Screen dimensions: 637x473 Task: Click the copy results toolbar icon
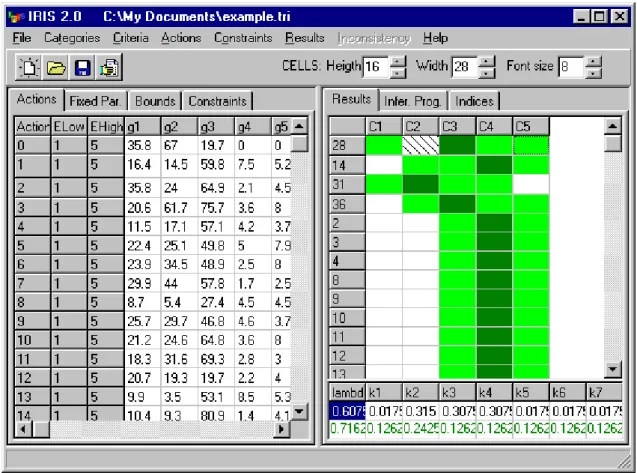pyautogui.click(x=109, y=67)
